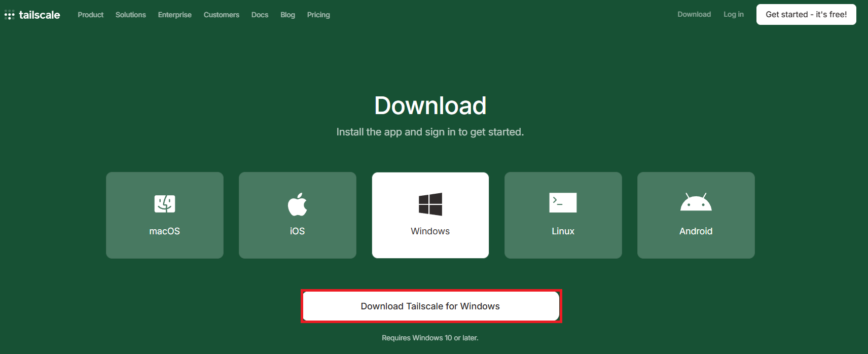Image resolution: width=868 pixels, height=354 pixels.
Task: Open the Pricing page
Action: tap(318, 15)
